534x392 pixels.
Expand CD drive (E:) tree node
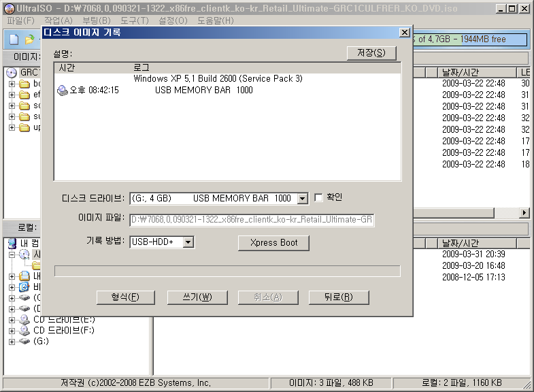pyautogui.click(x=12, y=320)
